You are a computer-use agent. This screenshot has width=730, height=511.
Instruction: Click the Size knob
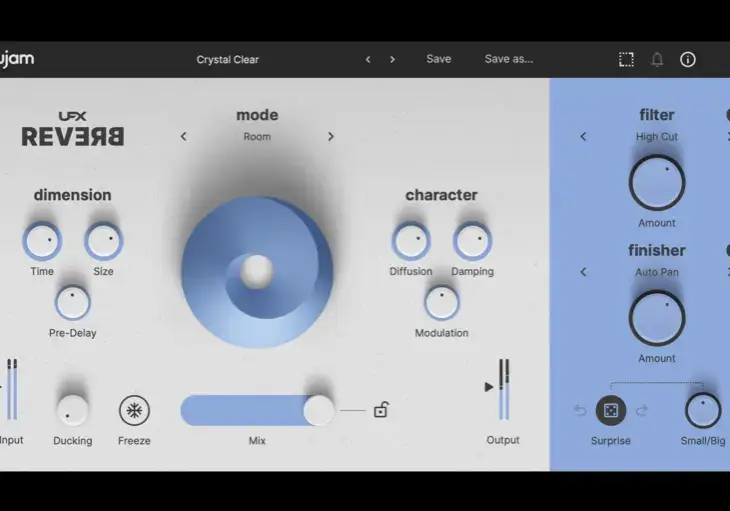tap(103, 241)
